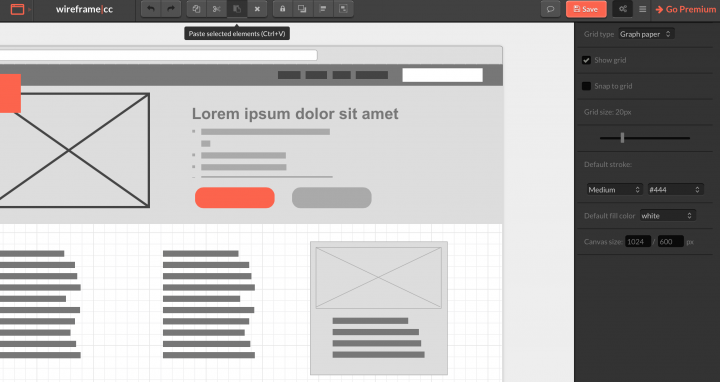Lock element using padlock icon
Screen dimensions: 720x382
(282, 9)
